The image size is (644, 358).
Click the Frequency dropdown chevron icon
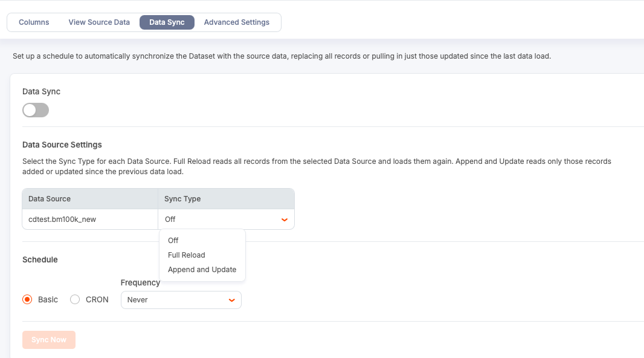[231, 299]
